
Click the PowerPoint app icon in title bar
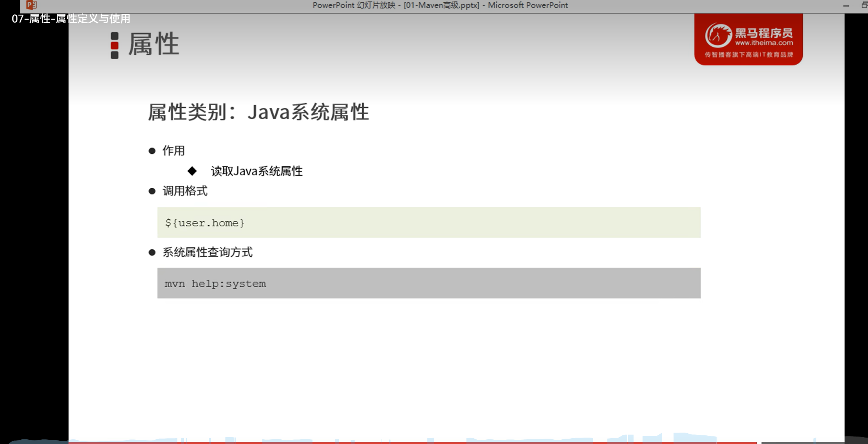pos(31,5)
